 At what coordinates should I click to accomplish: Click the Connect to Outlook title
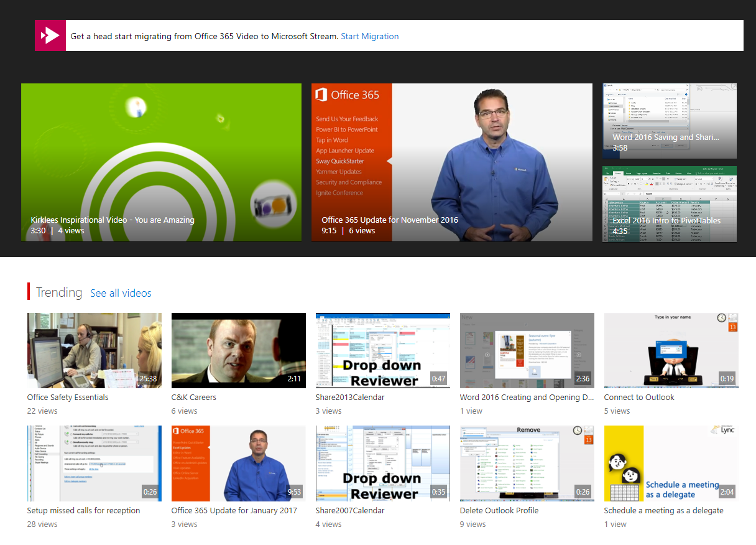tap(639, 398)
